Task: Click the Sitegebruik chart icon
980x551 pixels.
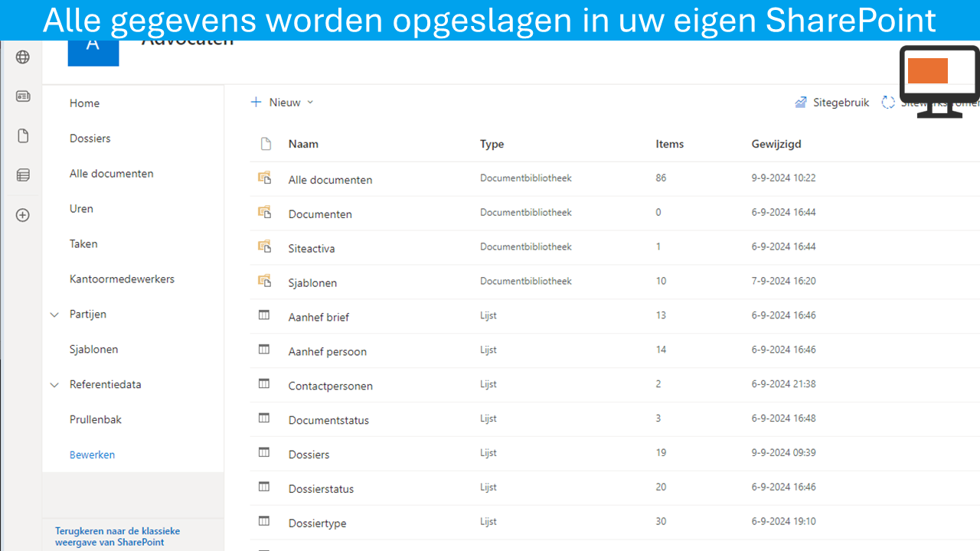Action: point(801,103)
